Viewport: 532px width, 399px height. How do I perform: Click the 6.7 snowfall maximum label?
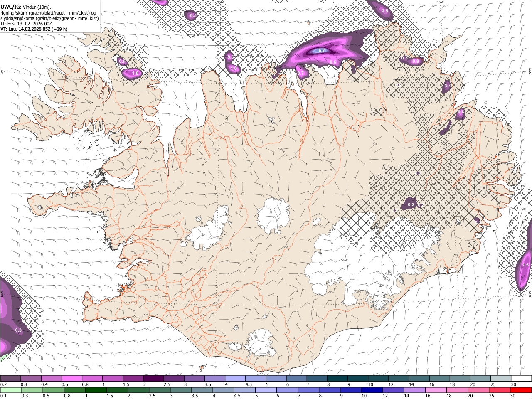[321, 51]
